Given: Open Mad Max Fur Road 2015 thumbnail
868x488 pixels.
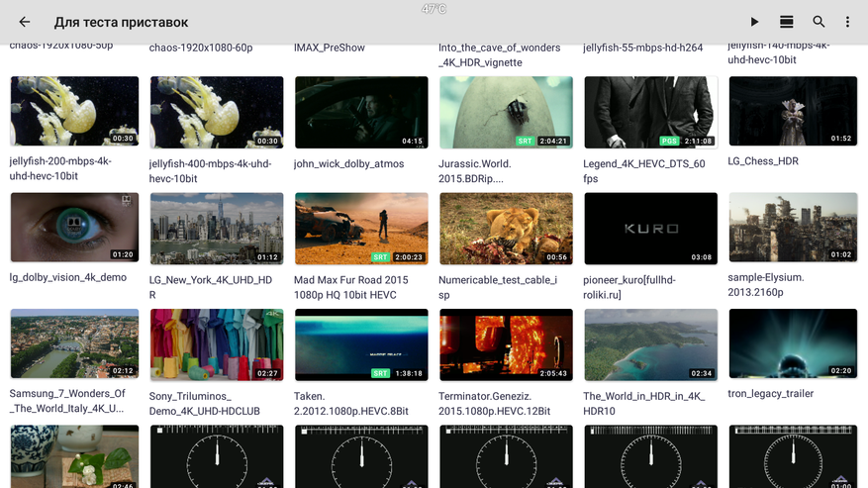Looking at the screenshot, I should [x=361, y=229].
